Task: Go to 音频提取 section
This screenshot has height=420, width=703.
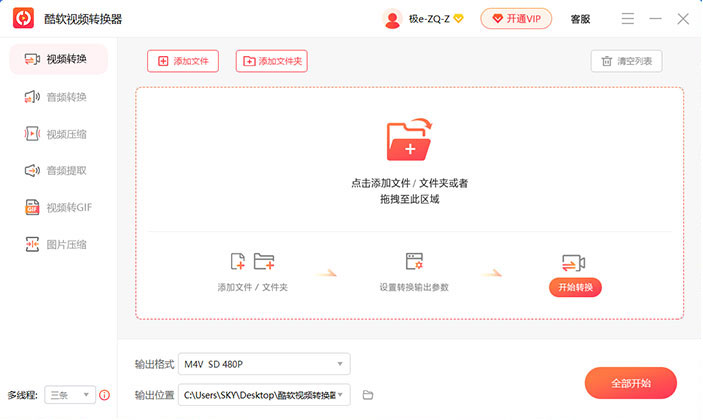Action: point(58,170)
